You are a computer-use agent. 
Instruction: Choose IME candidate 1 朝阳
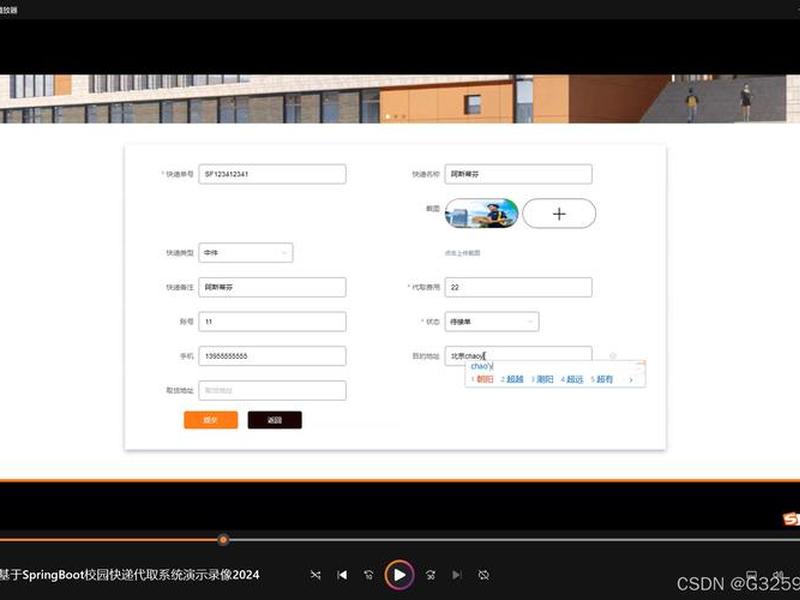pyautogui.click(x=482, y=380)
